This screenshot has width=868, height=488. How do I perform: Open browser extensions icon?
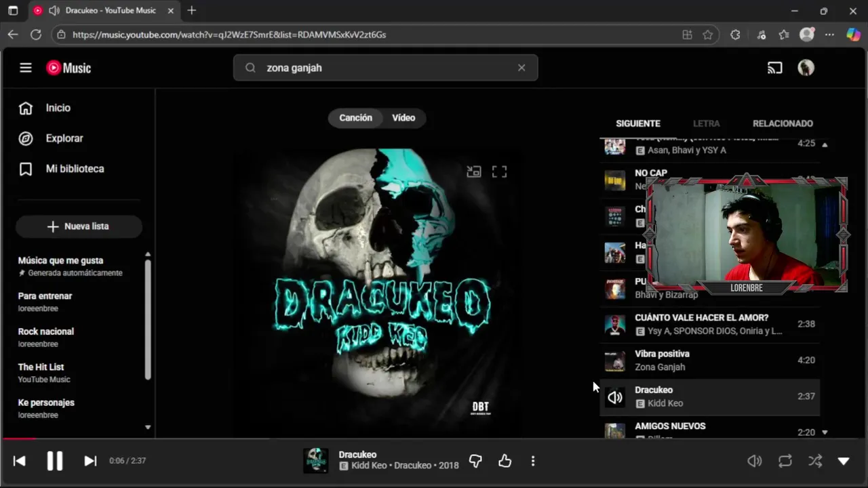735,35
